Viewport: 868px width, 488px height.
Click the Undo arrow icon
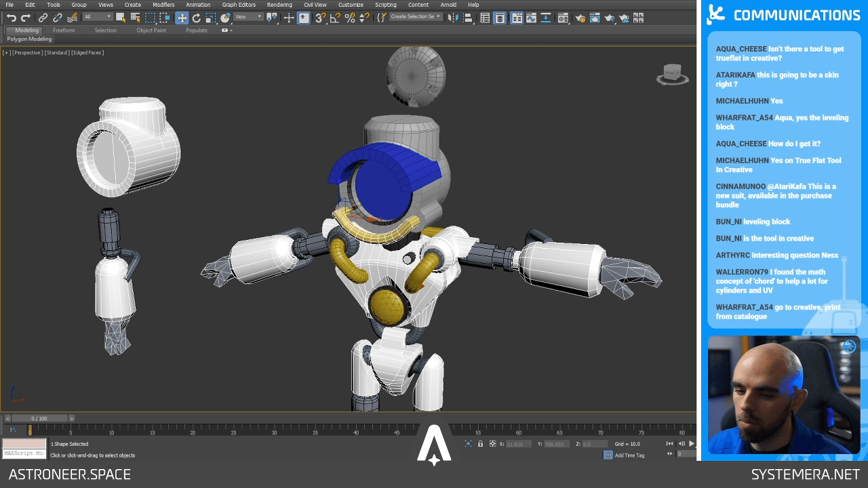[x=11, y=18]
